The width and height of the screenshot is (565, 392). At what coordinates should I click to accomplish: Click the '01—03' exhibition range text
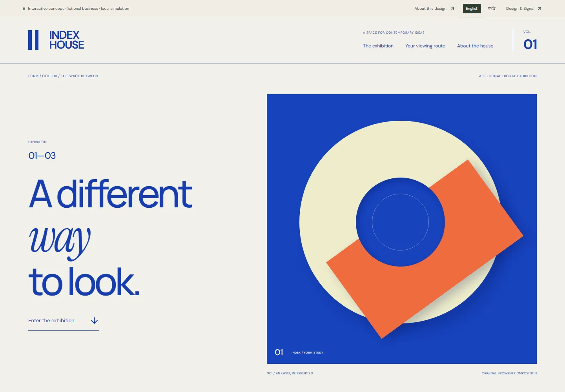click(x=42, y=156)
